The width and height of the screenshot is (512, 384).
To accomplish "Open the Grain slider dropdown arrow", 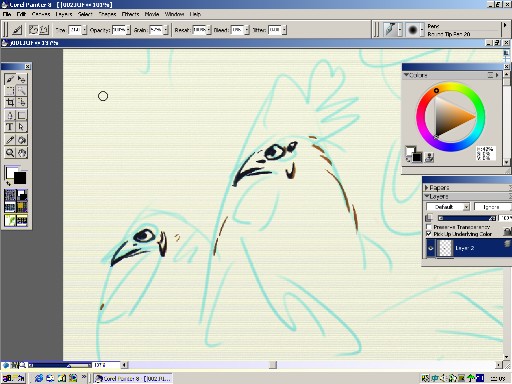I will point(166,30).
